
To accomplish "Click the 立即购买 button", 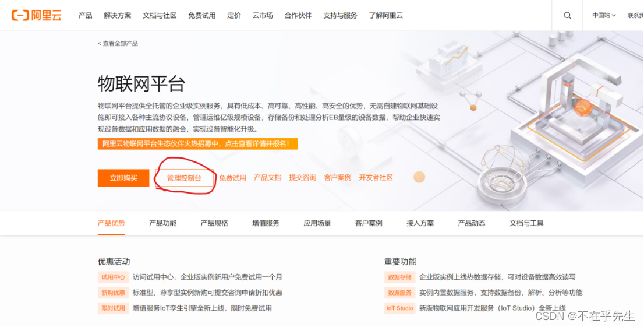I will [x=123, y=178].
